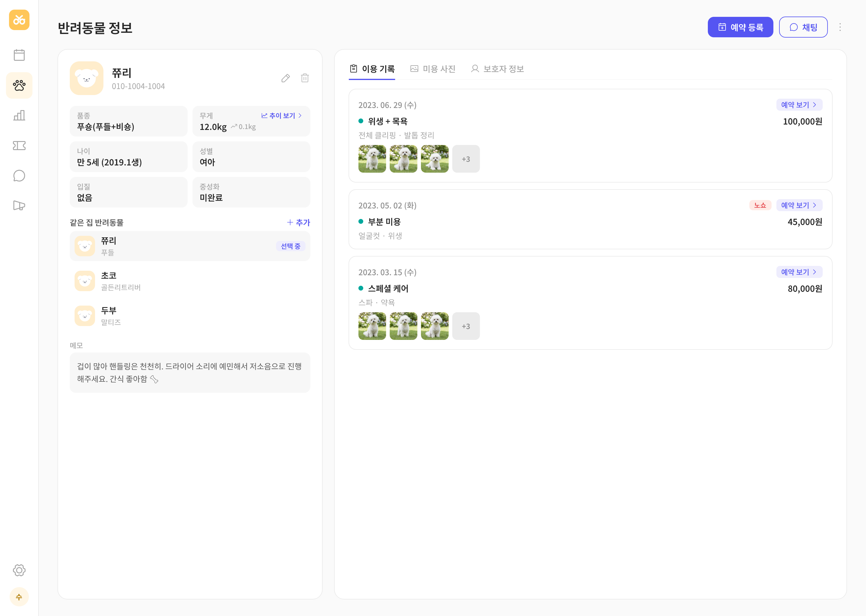Open the megaphone announcements sidebar icon

[19, 206]
